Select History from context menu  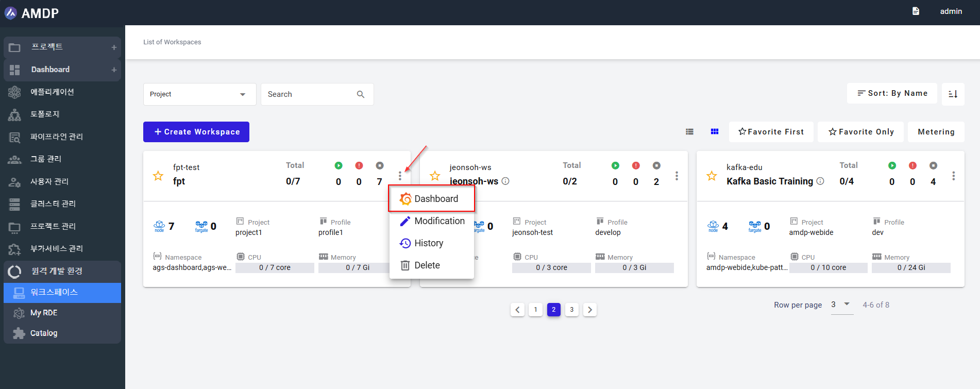(432, 243)
